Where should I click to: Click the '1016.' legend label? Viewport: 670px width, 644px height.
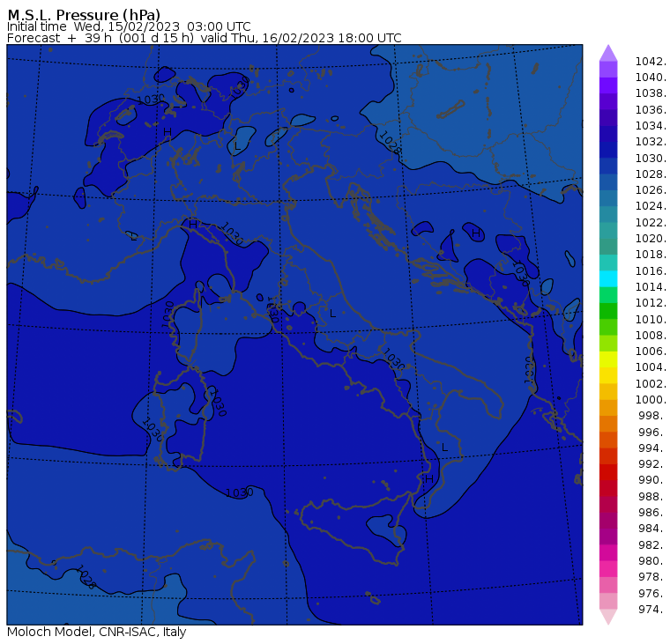point(651,270)
